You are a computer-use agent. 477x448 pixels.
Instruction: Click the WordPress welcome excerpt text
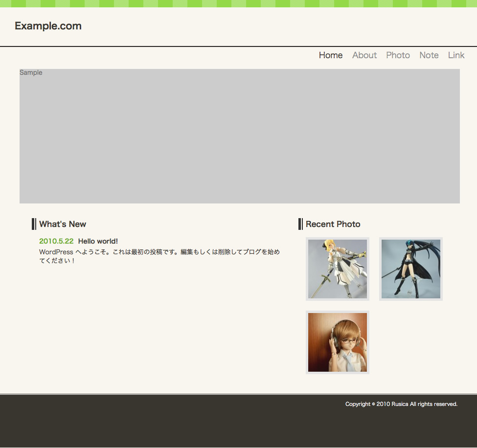coord(159,256)
